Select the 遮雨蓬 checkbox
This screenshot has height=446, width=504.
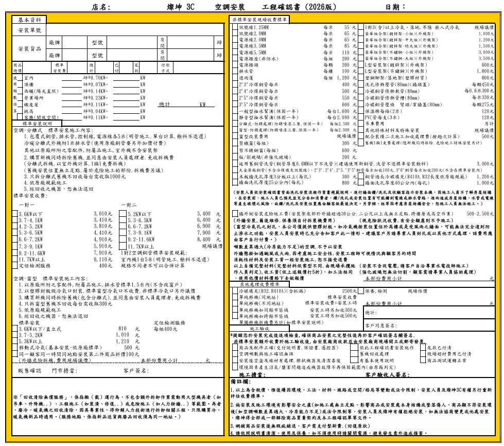point(234,78)
